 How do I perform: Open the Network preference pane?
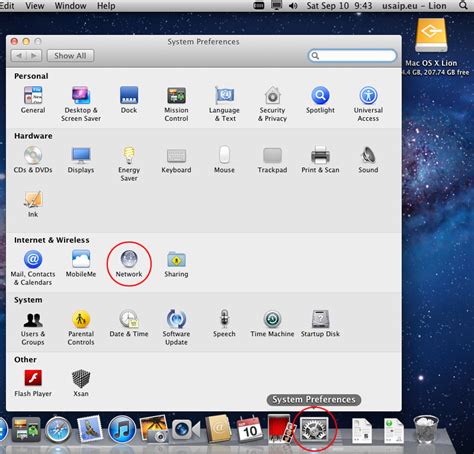(129, 264)
